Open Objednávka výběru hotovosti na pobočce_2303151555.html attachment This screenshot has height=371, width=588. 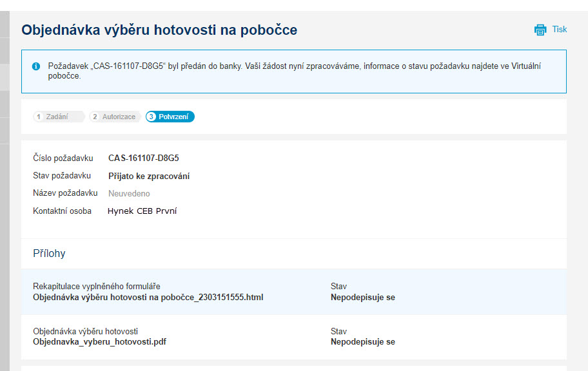point(148,297)
